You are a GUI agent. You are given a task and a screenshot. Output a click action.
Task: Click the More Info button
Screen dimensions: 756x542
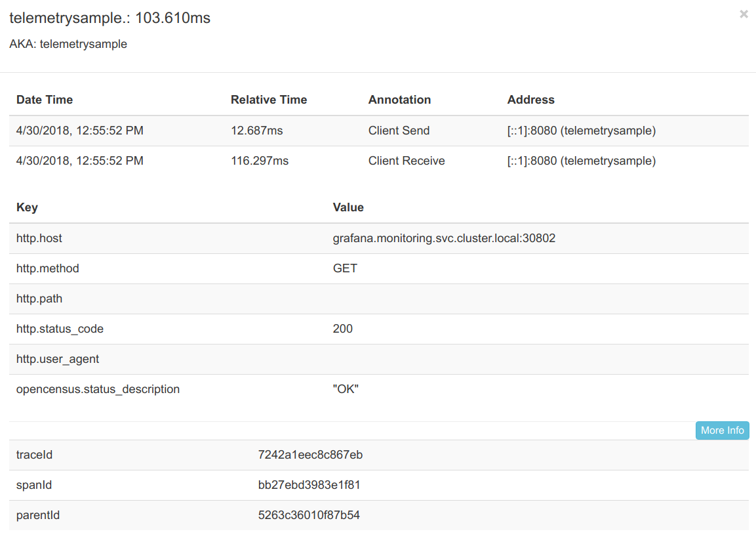coord(723,430)
